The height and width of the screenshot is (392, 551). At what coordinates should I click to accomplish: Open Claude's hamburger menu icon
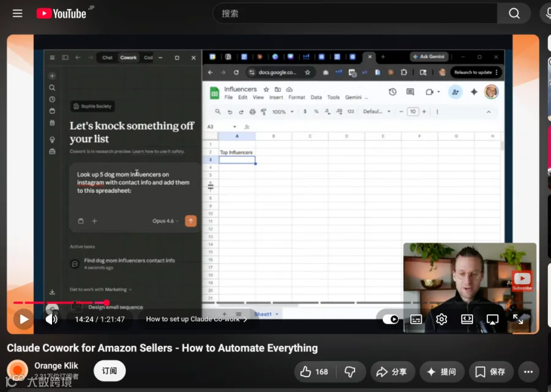pyautogui.click(x=52, y=58)
